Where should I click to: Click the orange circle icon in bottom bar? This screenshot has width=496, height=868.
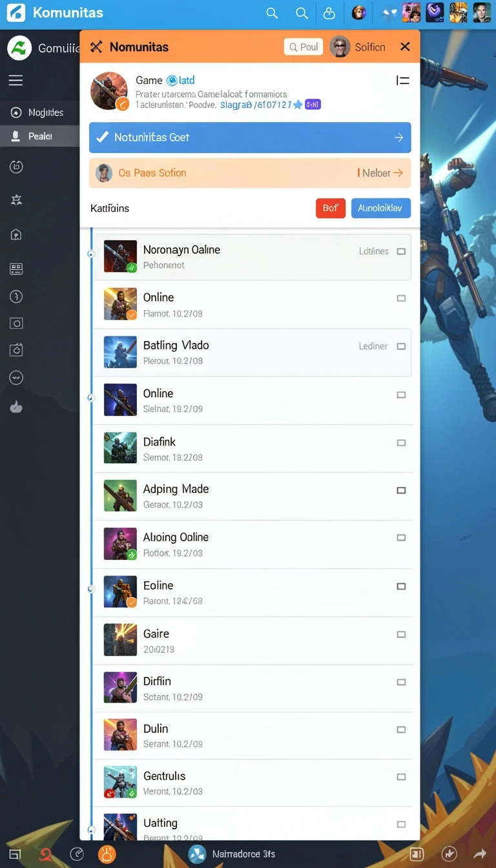(x=107, y=854)
